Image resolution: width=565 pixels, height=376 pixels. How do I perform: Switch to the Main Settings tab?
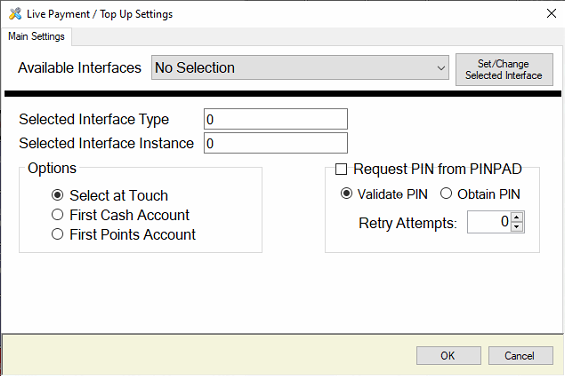click(36, 36)
